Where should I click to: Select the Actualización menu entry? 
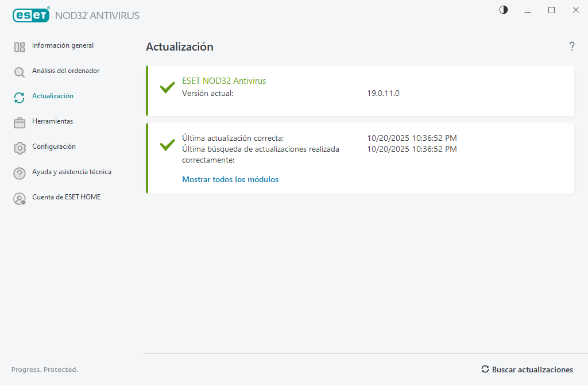pos(52,96)
